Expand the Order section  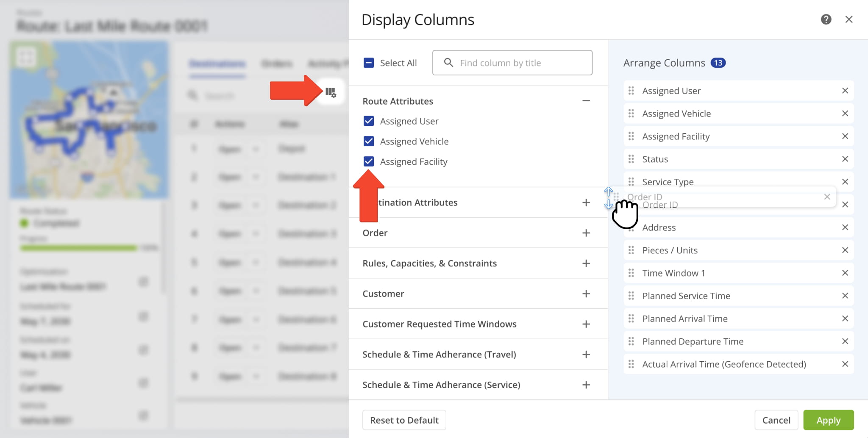(x=586, y=233)
